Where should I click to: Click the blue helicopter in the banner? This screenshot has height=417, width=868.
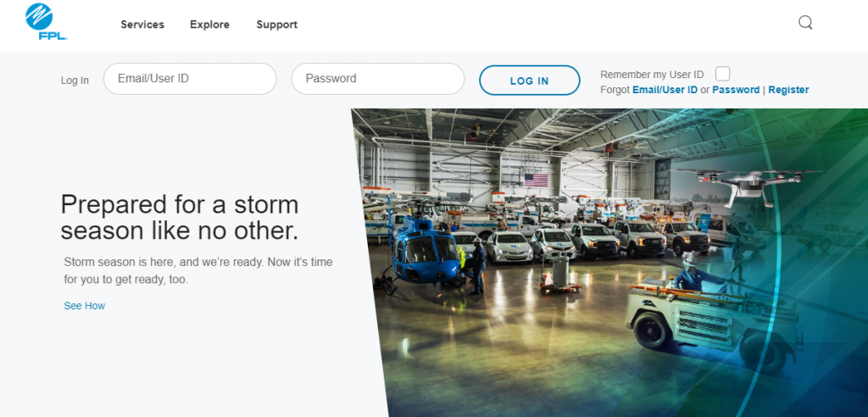422,247
